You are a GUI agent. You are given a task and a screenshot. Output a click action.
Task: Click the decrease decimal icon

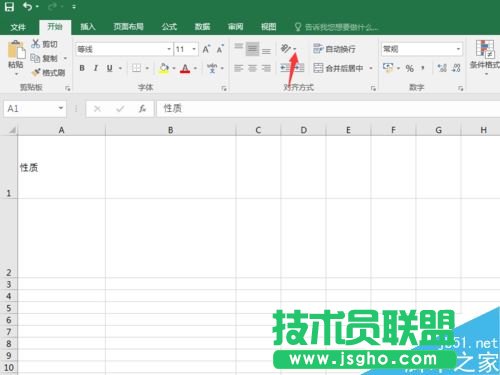(x=456, y=68)
